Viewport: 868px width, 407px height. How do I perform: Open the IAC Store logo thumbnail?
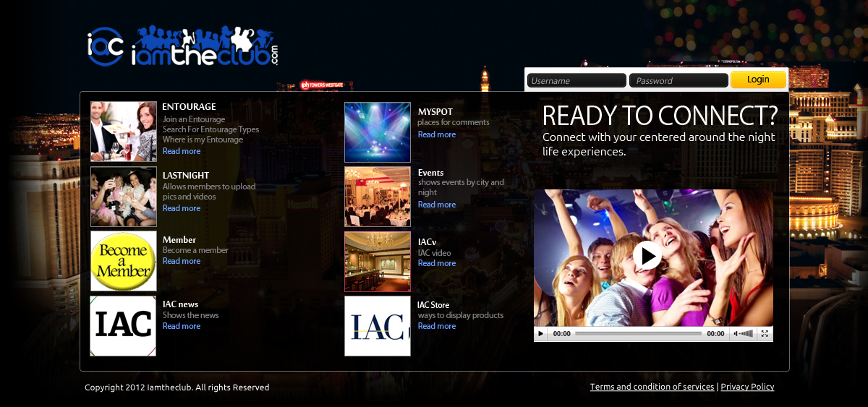pos(378,326)
